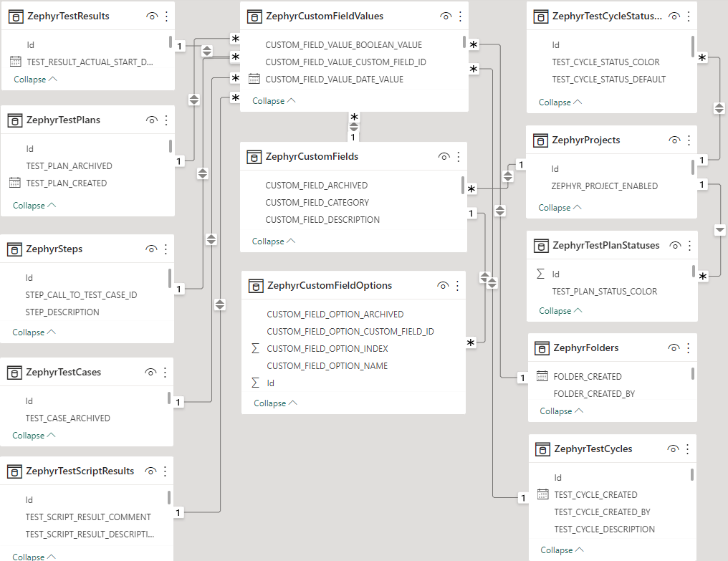Screen dimensions: 728x561
Task: Click sigma icon next to CUSTOM_FIELD_OPTION_INDEX
Action: tap(256, 349)
